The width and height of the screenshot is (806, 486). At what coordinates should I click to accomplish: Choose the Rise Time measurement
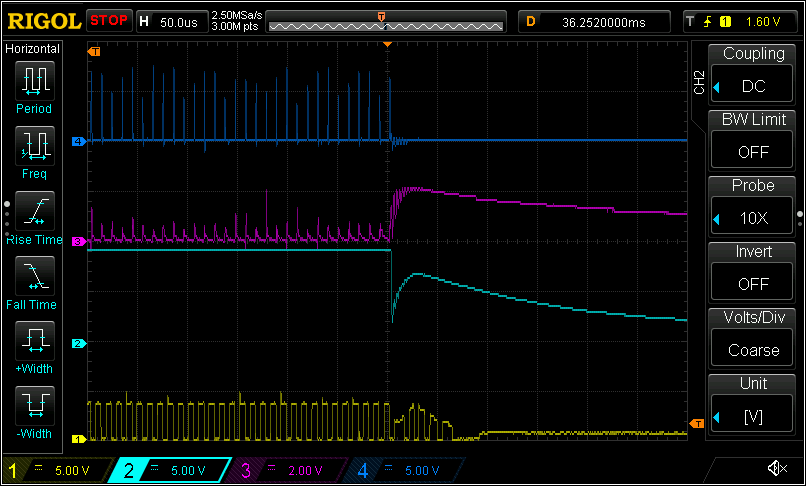(x=36, y=210)
